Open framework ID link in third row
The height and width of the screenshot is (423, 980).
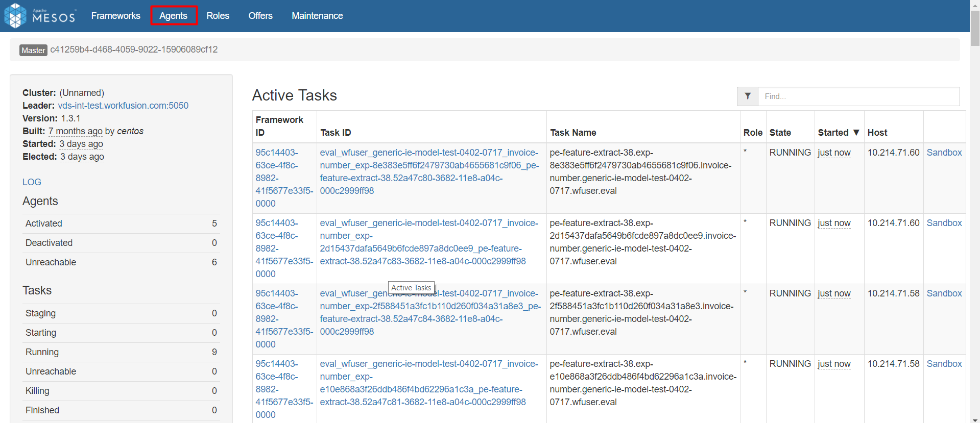[x=284, y=319]
